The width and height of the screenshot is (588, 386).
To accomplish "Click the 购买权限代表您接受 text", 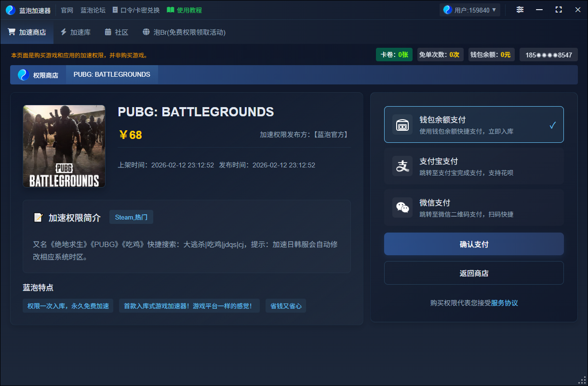I will pos(460,303).
